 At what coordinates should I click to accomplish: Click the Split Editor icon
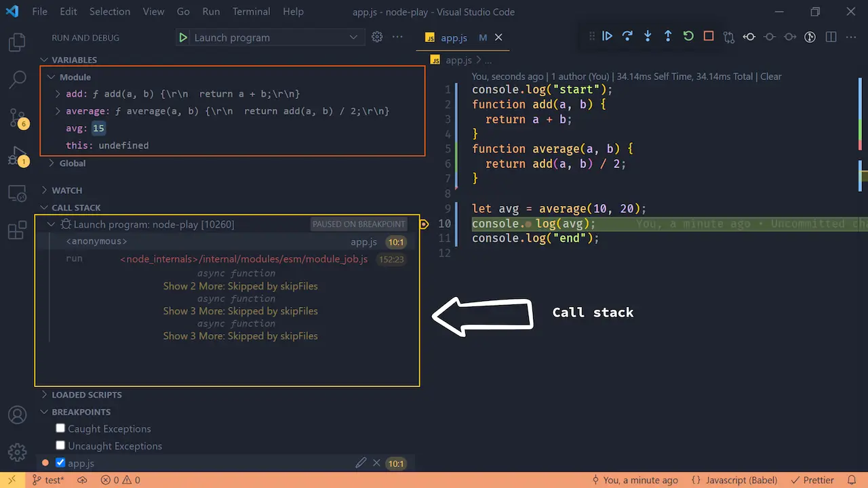(x=831, y=37)
